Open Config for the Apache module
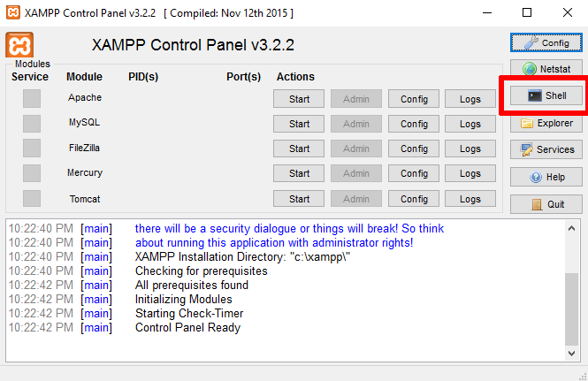The image size is (588, 381). click(x=414, y=99)
